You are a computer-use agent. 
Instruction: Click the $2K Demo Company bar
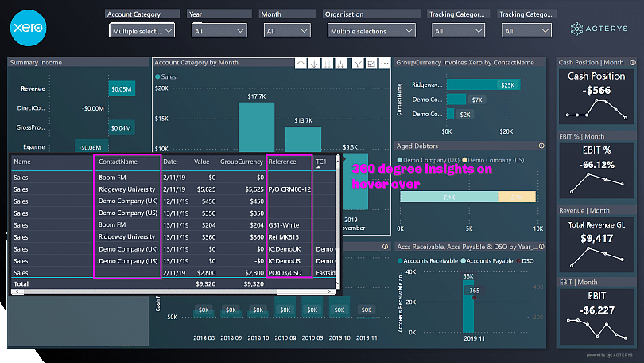(x=450, y=114)
